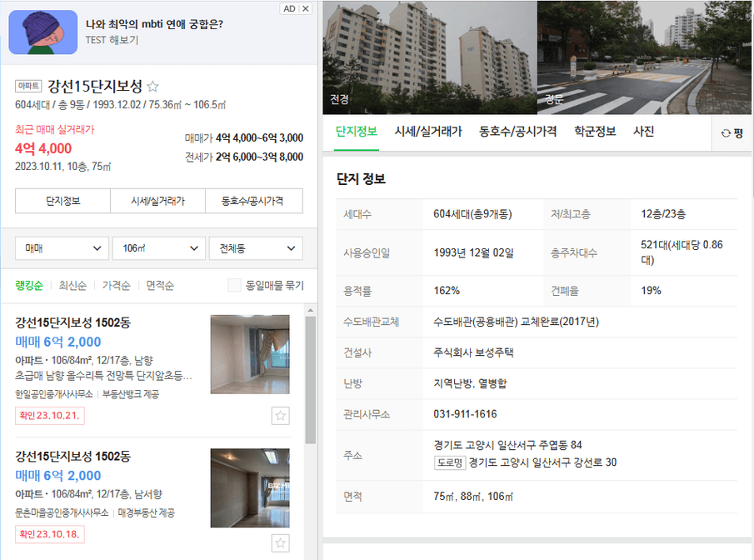Switch to the 사진 tab
754x560 pixels.
tap(643, 132)
